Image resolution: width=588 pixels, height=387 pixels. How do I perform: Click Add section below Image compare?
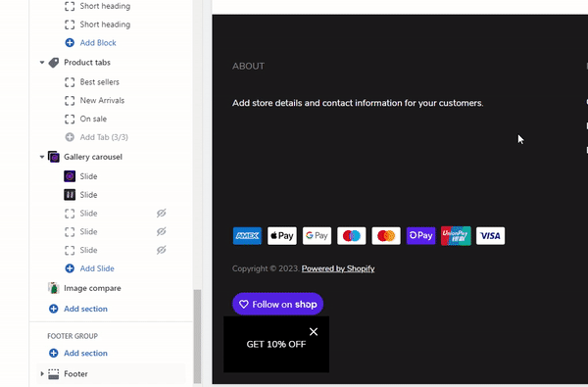(85, 309)
